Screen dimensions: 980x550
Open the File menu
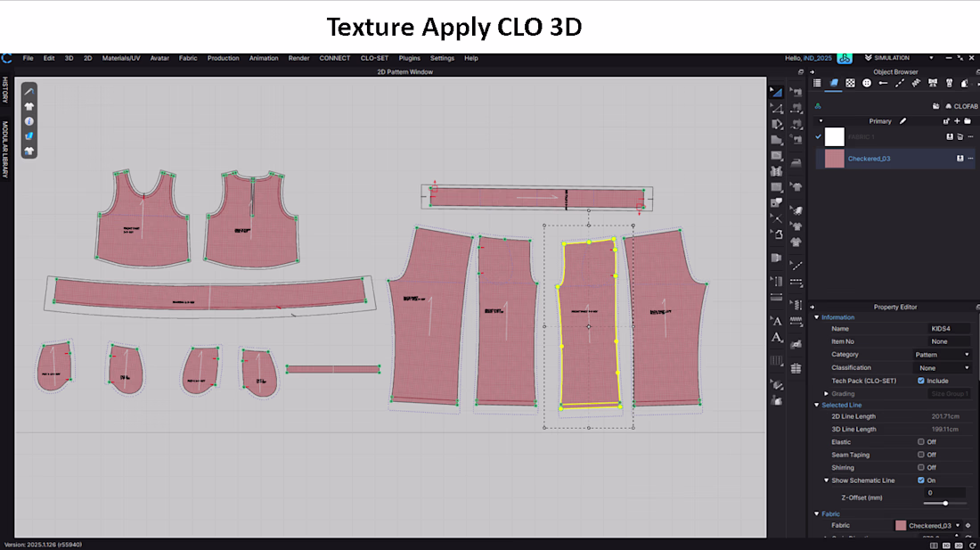point(29,58)
